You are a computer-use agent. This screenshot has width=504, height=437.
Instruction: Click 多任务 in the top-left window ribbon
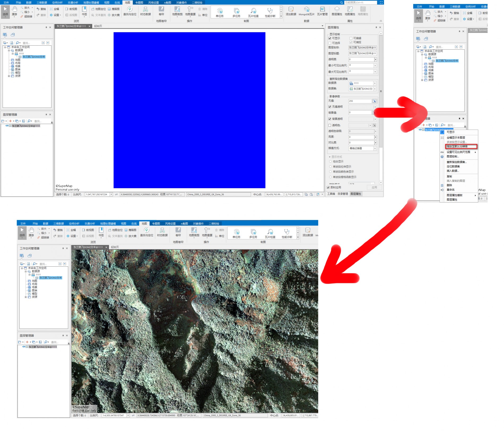click(236, 12)
